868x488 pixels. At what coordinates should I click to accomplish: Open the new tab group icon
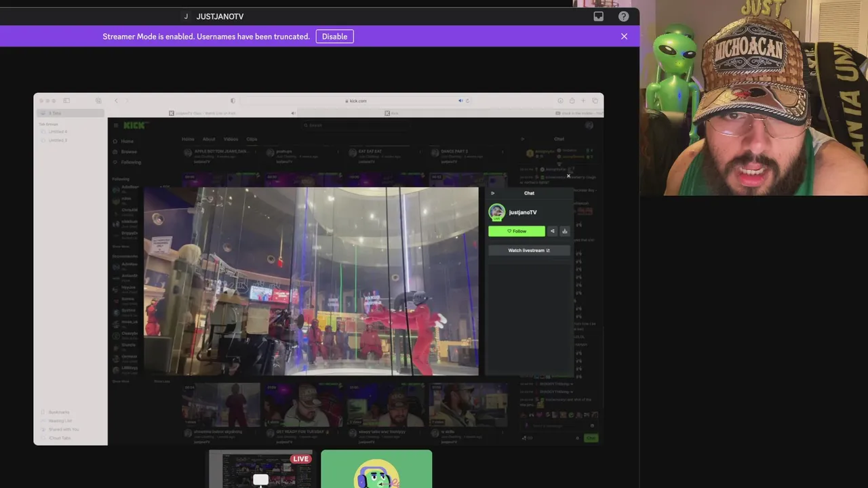tap(98, 101)
